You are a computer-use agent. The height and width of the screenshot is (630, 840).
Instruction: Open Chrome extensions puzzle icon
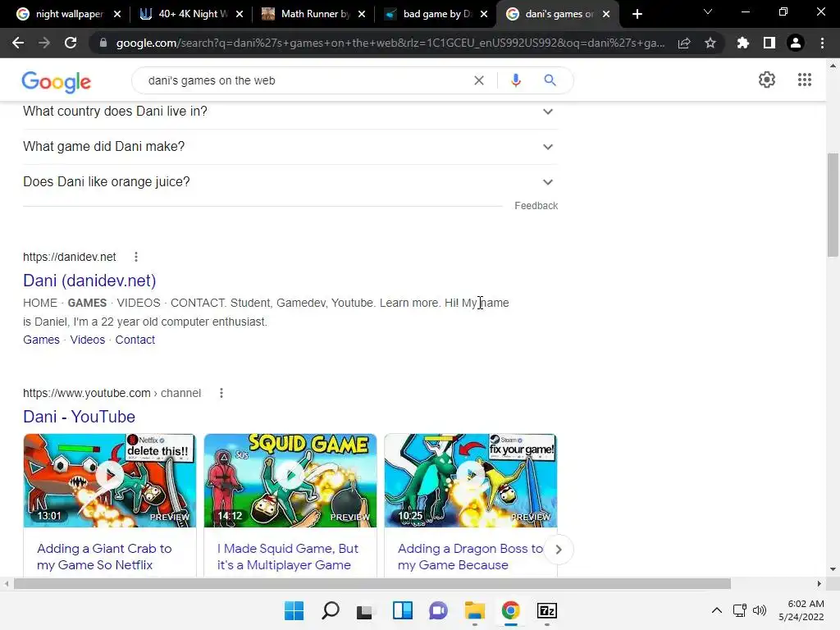pyautogui.click(x=743, y=43)
